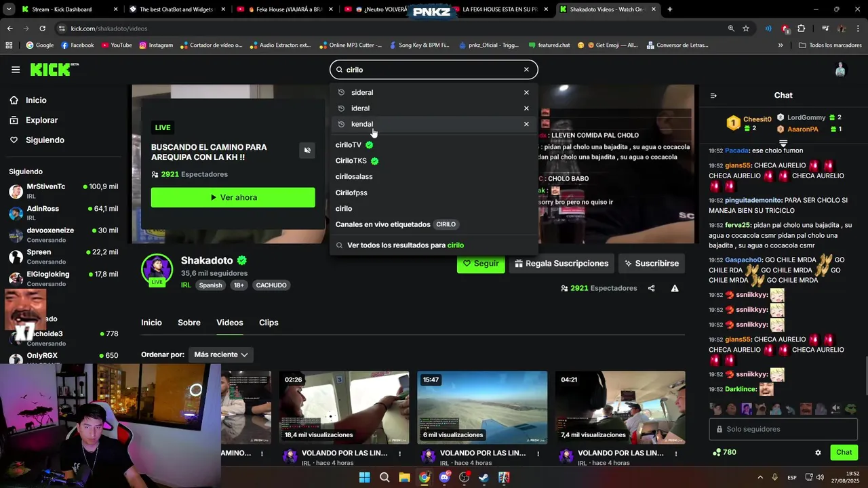
Task: Select 'kendal' recent search suggestion
Action: 362,124
